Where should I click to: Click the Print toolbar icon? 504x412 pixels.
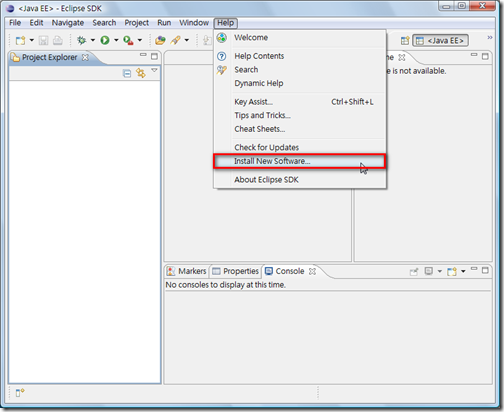(58, 40)
